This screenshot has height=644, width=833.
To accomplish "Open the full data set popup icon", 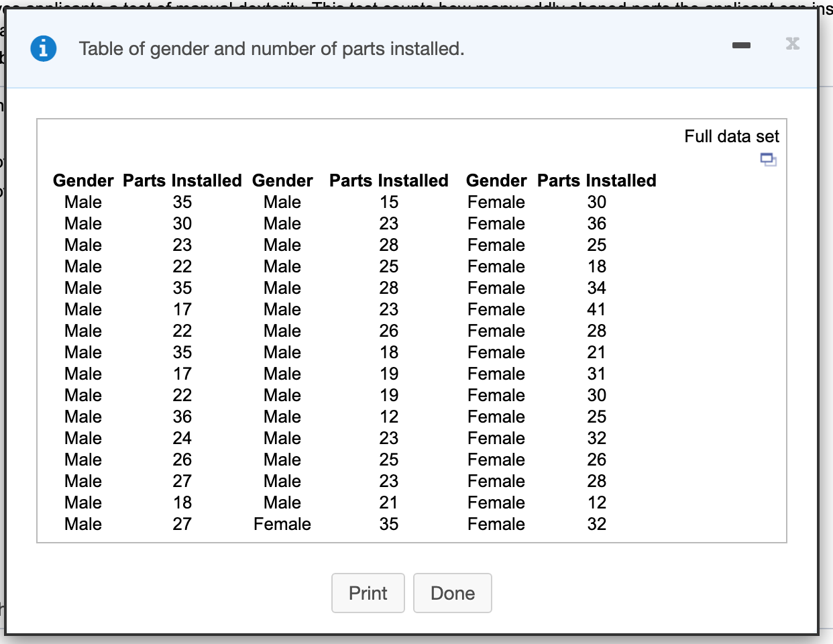I will pyautogui.click(x=768, y=160).
